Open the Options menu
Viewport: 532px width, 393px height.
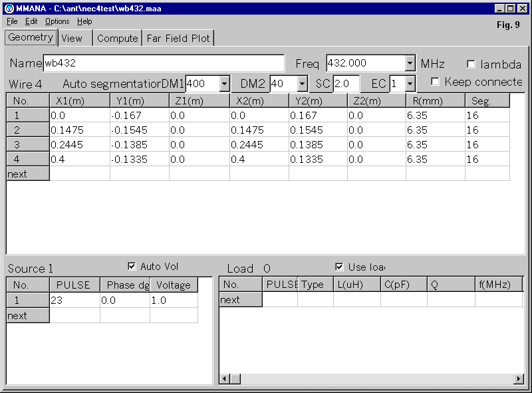57,21
